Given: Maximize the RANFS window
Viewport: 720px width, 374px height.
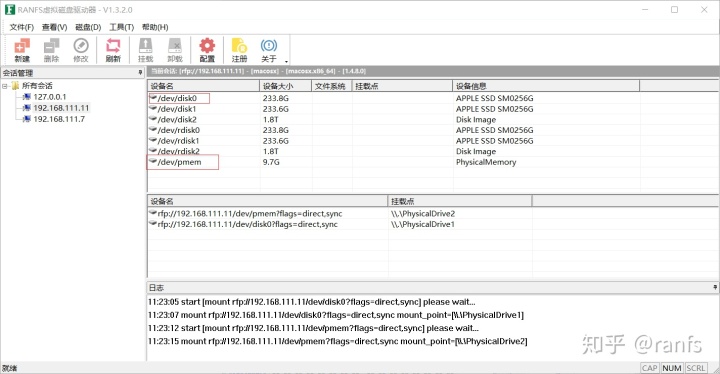Looking at the screenshot, I should (x=674, y=10).
